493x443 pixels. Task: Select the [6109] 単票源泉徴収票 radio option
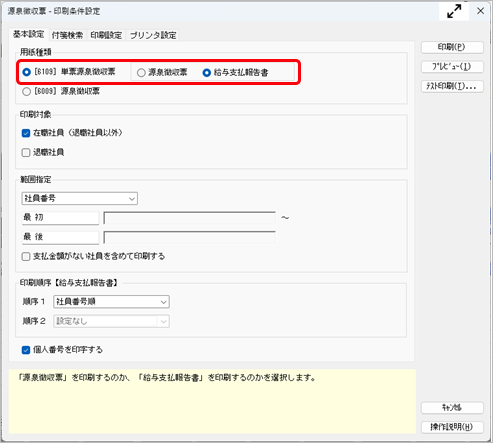coord(69,72)
